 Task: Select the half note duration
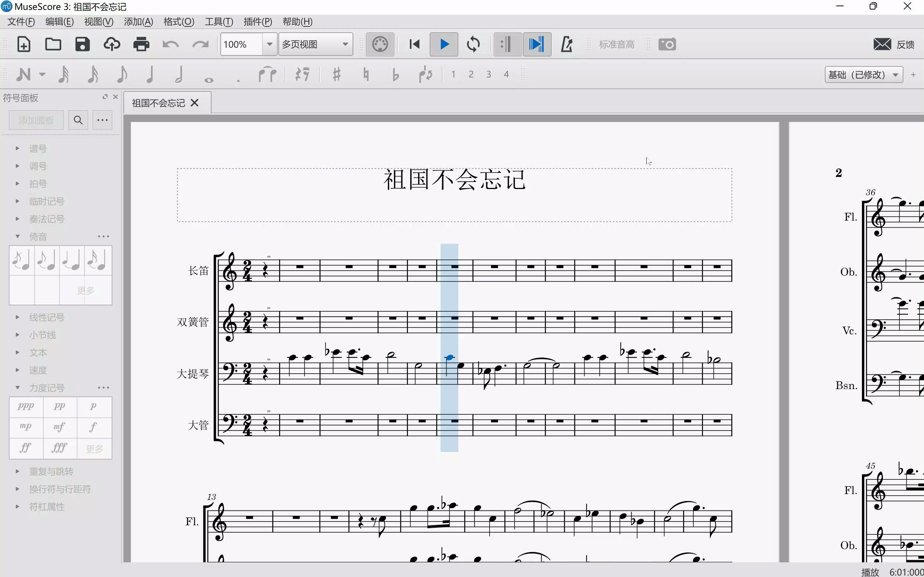point(179,74)
